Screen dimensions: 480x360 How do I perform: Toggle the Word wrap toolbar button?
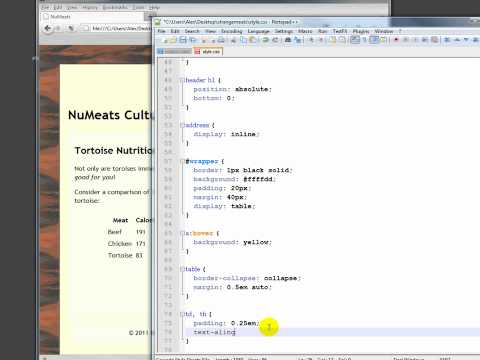click(x=355, y=40)
